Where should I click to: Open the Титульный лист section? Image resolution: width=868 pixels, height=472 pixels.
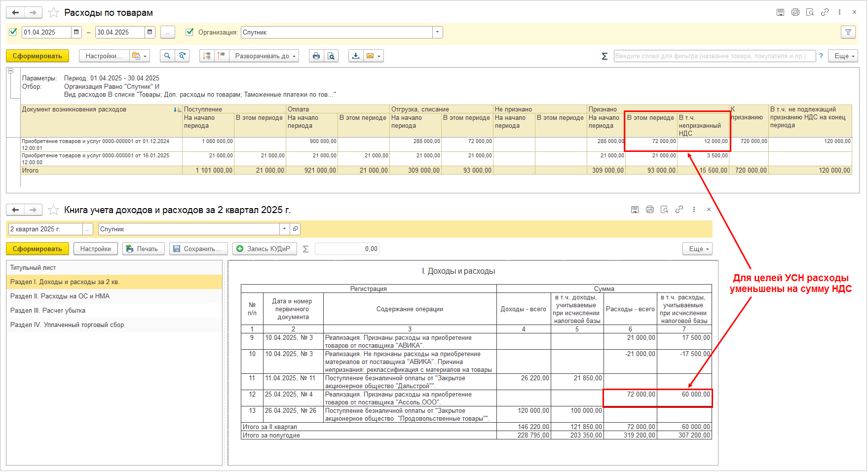[x=33, y=268]
